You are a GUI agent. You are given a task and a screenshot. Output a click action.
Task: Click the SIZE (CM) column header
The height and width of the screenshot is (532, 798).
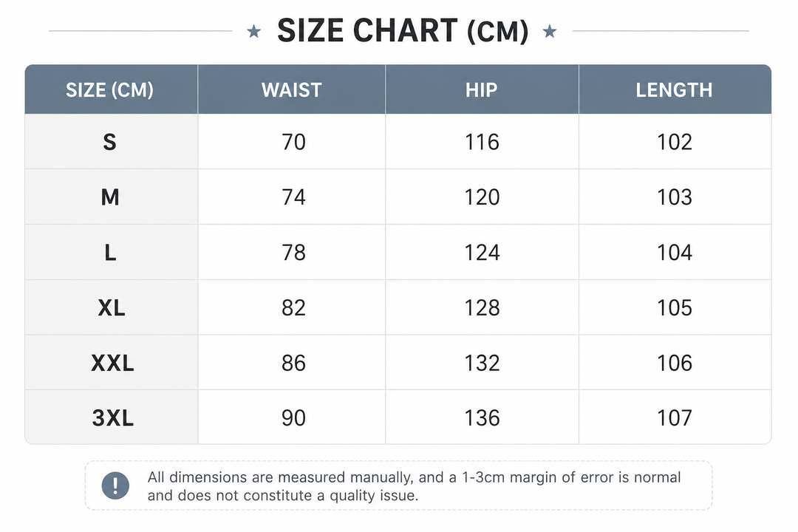(x=110, y=89)
